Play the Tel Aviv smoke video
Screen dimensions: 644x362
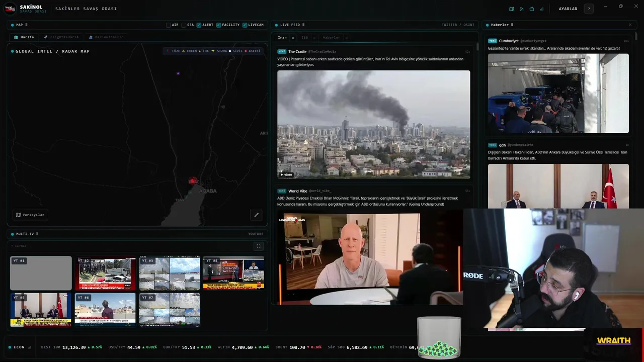click(374, 124)
